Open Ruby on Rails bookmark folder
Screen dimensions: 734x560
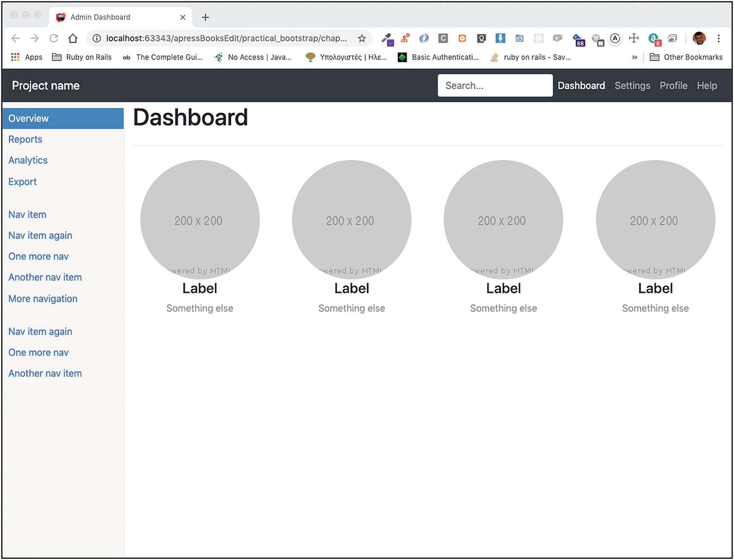pyautogui.click(x=82, y=57)
